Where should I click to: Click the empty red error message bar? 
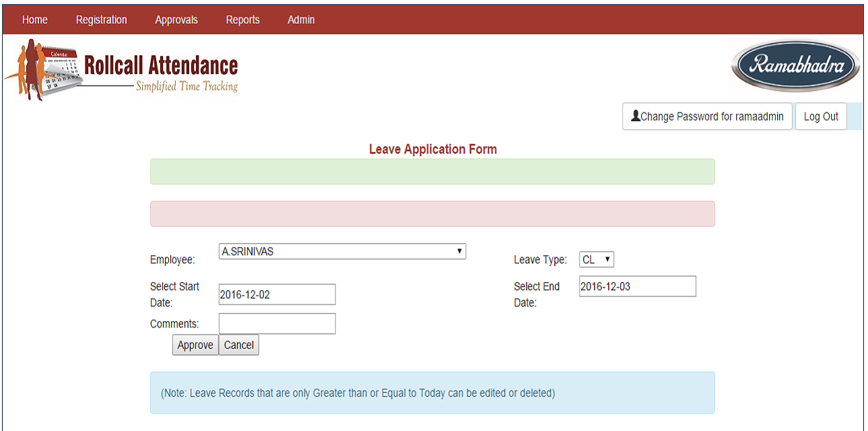click(432, 213)
